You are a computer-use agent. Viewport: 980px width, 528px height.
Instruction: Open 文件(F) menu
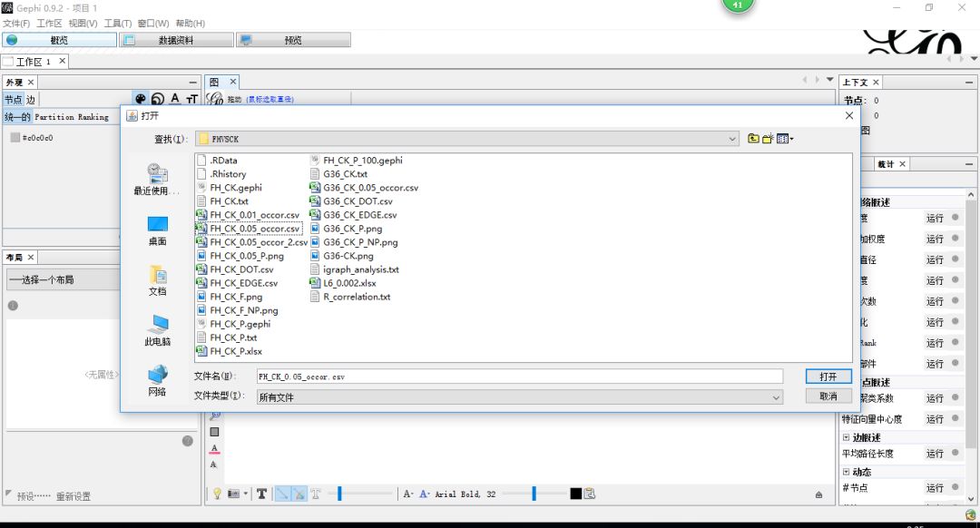[16, 23]
